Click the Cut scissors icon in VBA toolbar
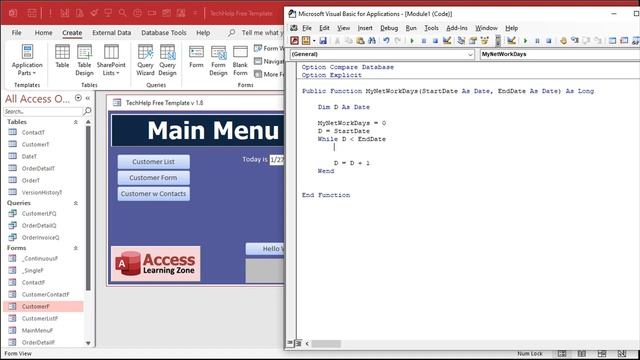This screenshot has height=360, width=640. coord(337,40)
